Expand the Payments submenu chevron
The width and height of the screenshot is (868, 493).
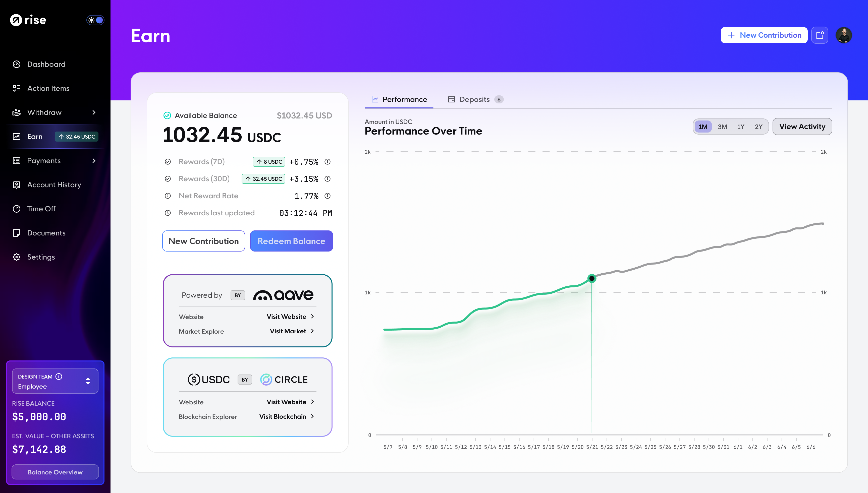click(94, 160)
